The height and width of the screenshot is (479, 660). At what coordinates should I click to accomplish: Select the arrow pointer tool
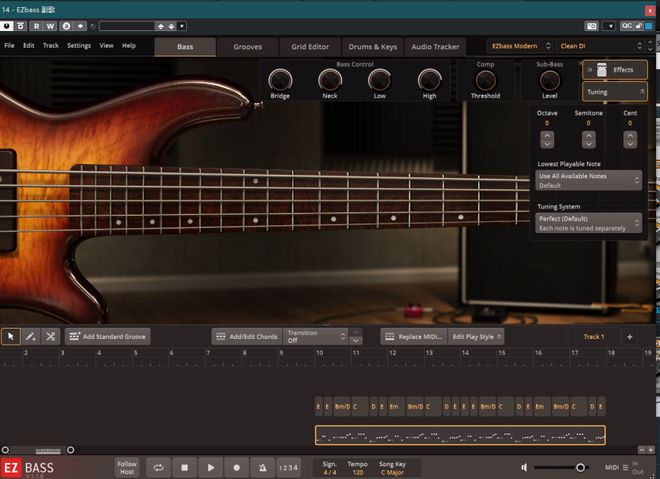pyautogui.click(x=11, y=337)
